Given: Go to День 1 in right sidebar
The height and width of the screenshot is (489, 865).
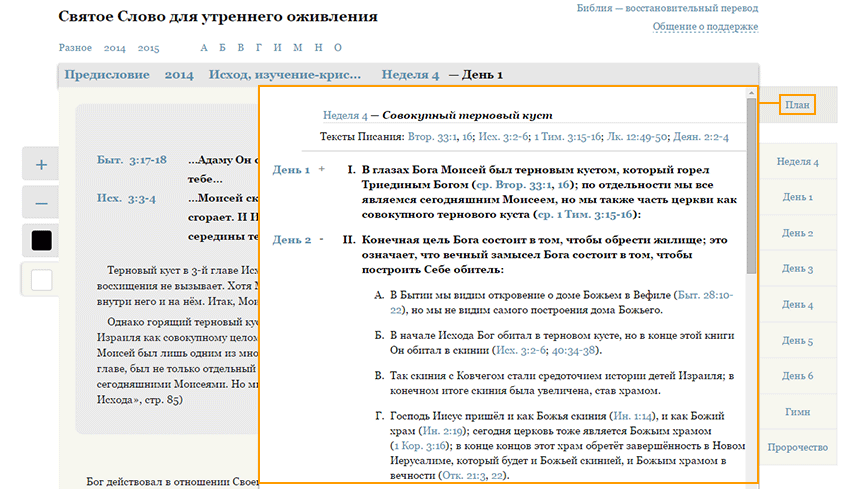Looking at the screenshot, I should (798, 197).
